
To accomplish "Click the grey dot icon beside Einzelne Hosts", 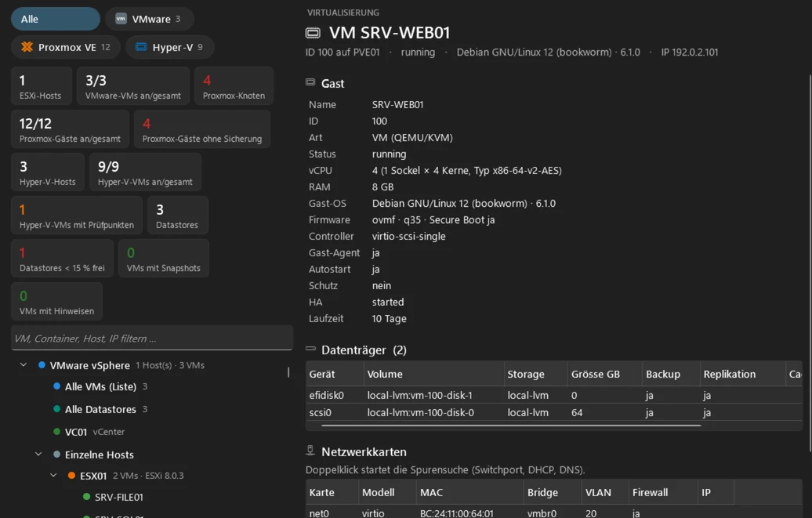I will pos(57,454).
